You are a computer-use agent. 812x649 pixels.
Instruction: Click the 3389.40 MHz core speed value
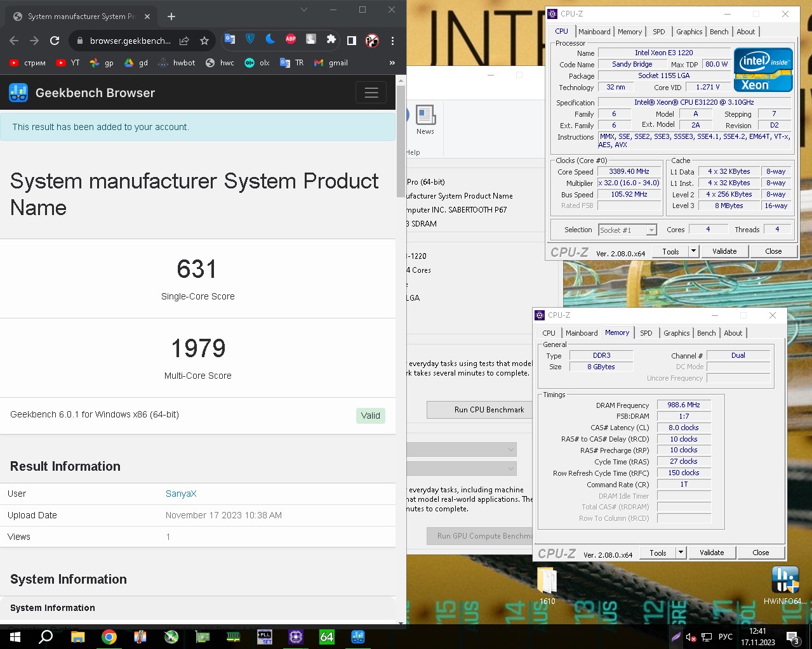coord(629,171)
